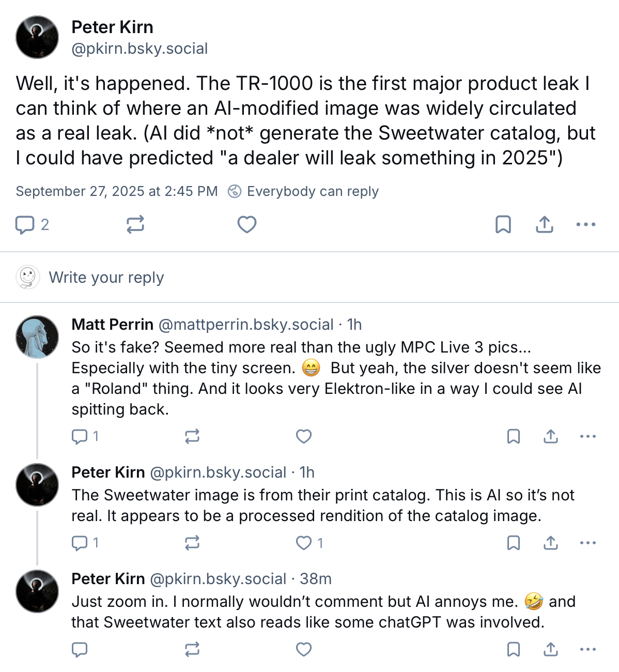The width and height of the screenshot is (619, 672).
Task: Open the @pkirn.bsky.social handle in the header
Action: click(x=140, y=49)
